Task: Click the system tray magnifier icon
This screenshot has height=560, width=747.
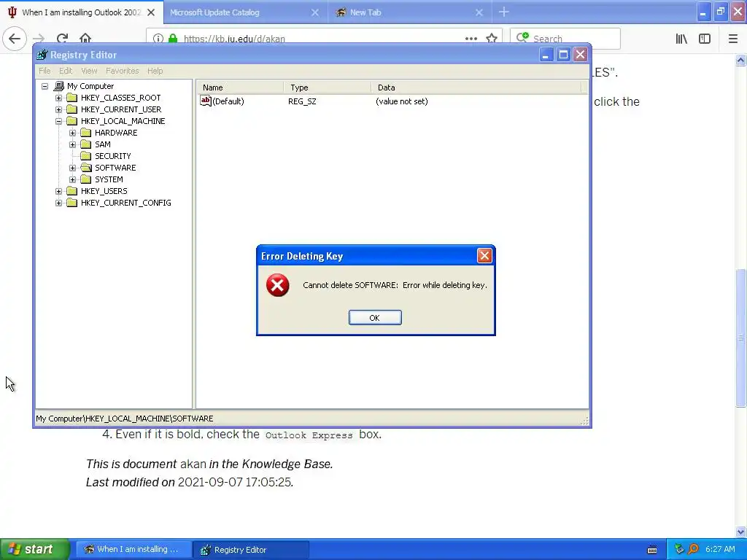Action: pos(694,549)
